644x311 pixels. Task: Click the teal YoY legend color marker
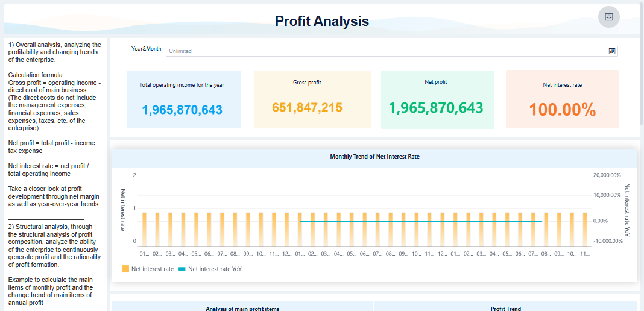pyautogui.click(x=183, y=269)
